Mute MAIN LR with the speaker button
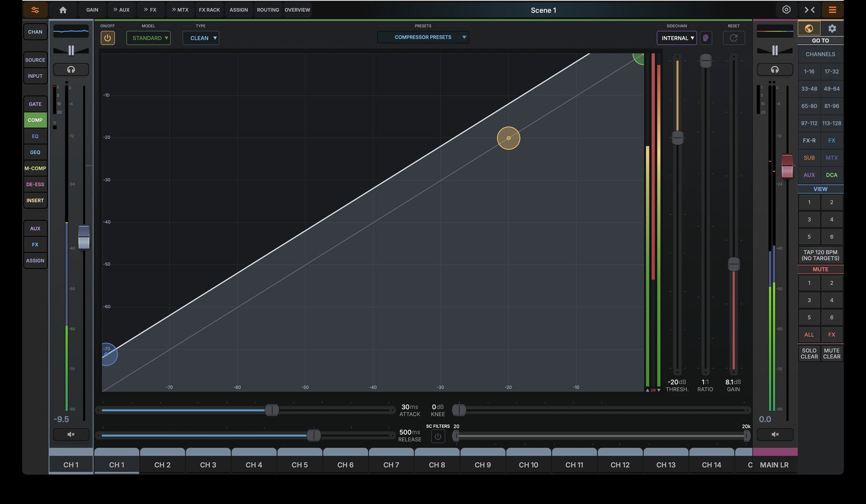 [x=775, y=434]
